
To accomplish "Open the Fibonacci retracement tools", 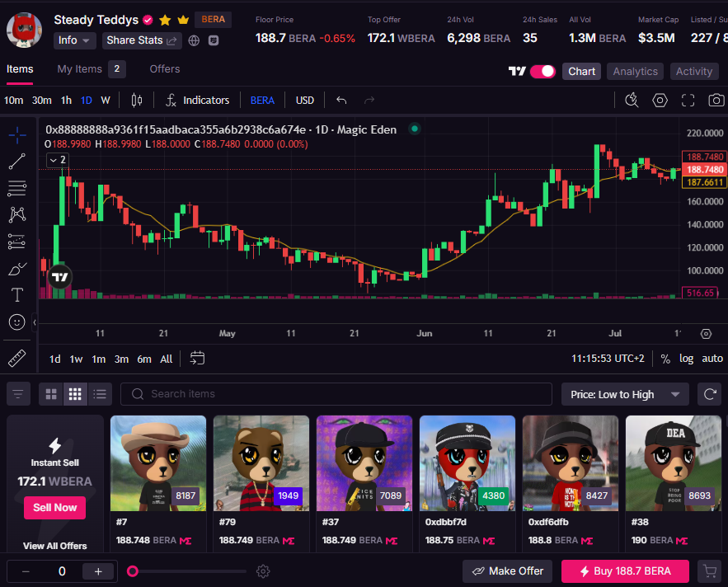I will point(17,188).
